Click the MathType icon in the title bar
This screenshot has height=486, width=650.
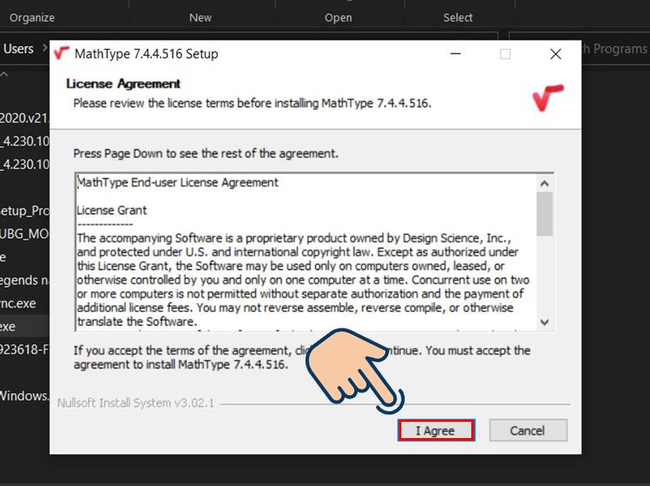click(62, 53)
